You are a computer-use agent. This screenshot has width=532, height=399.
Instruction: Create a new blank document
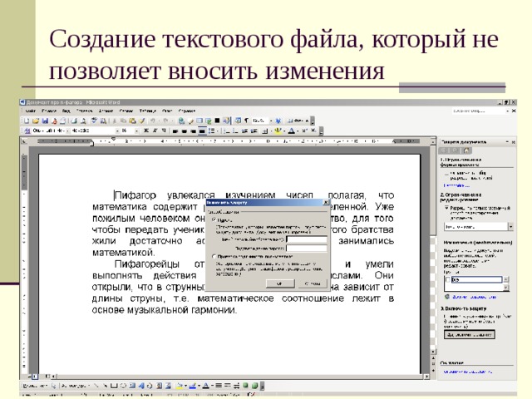coord(27,121)
